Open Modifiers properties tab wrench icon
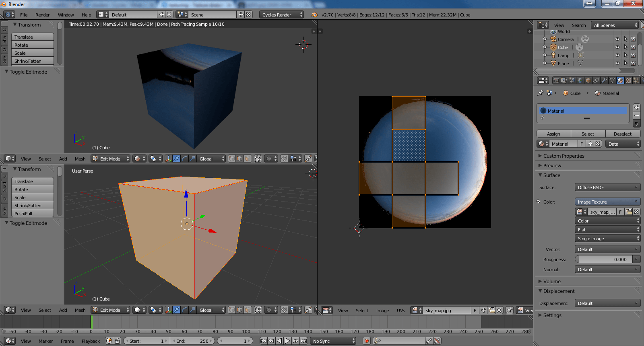 point(604,80)
